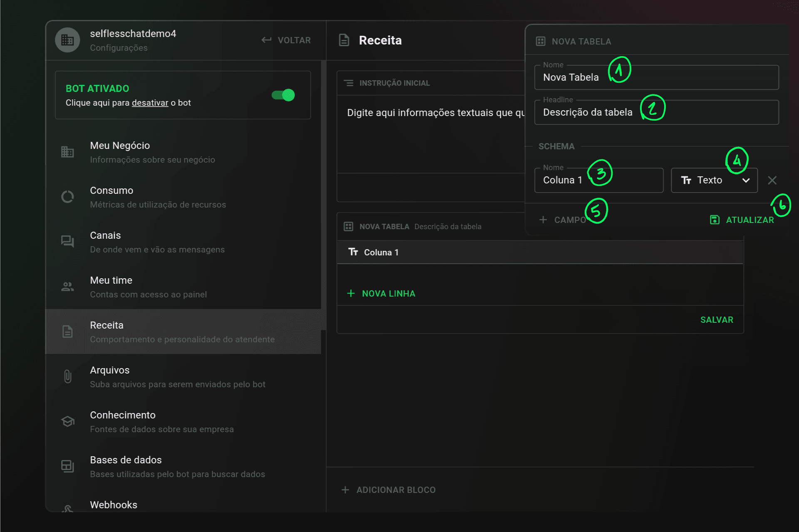Click the Texto type Tt icon
This screenshot has height=532, width=799.
686,180
